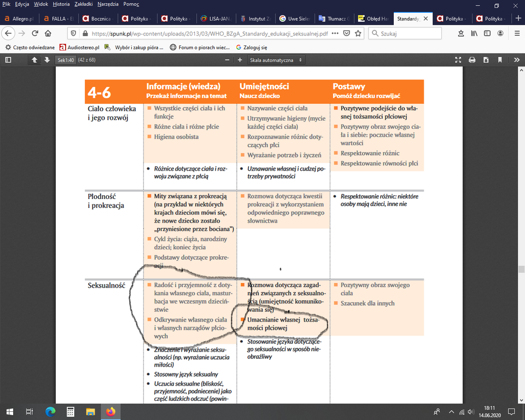This screenshot has width=525, height=420.
Task: Switch to the Uwe Sieler Google tab
Action: click(x=295, y=19)
